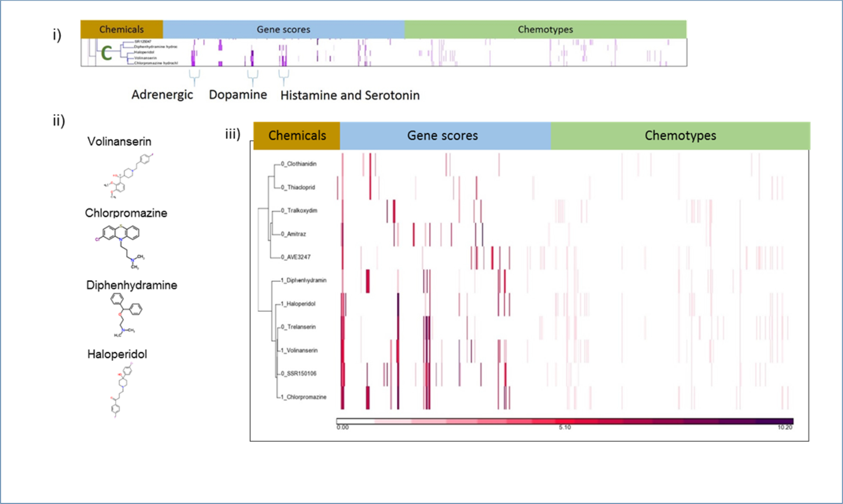Click Diphenhydramine heading in panel ii
Viewport: 843px width, 504px height.
[132, 285]
